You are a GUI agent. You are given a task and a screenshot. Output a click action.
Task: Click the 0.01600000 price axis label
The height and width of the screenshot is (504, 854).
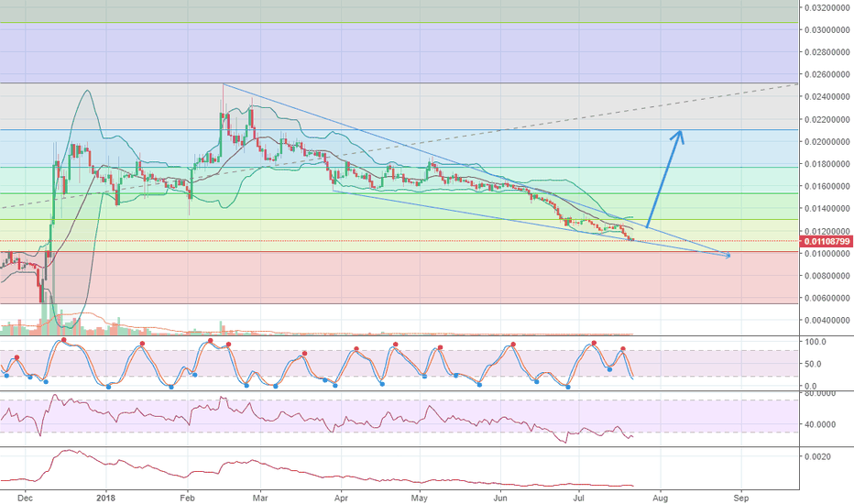click(827, 186)
